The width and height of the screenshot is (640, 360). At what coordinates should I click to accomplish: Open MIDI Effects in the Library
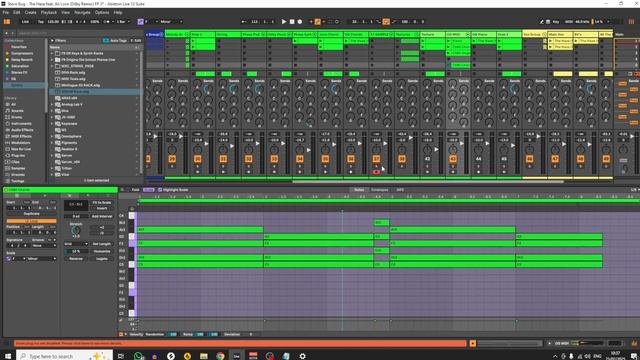22,136
